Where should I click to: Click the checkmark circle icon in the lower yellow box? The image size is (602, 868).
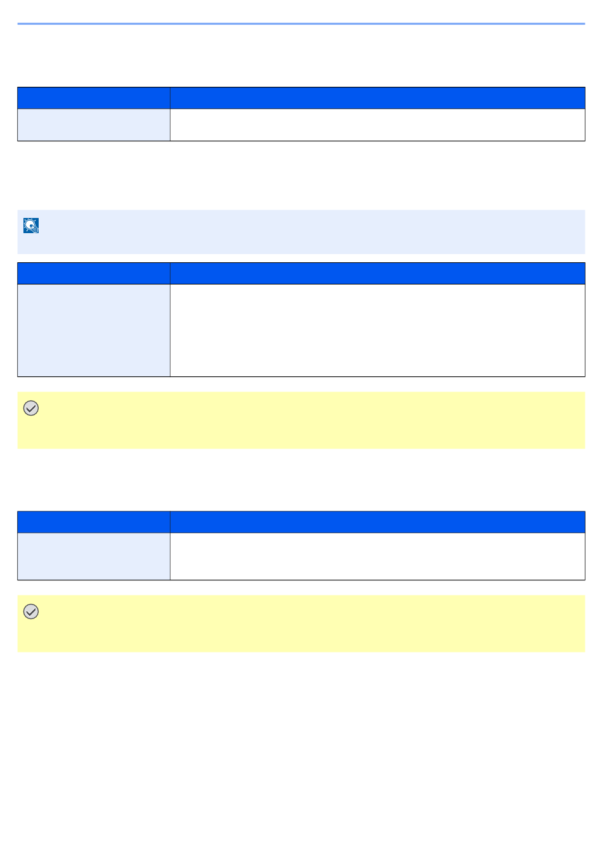pyautogui.click(x=31, y=612)
